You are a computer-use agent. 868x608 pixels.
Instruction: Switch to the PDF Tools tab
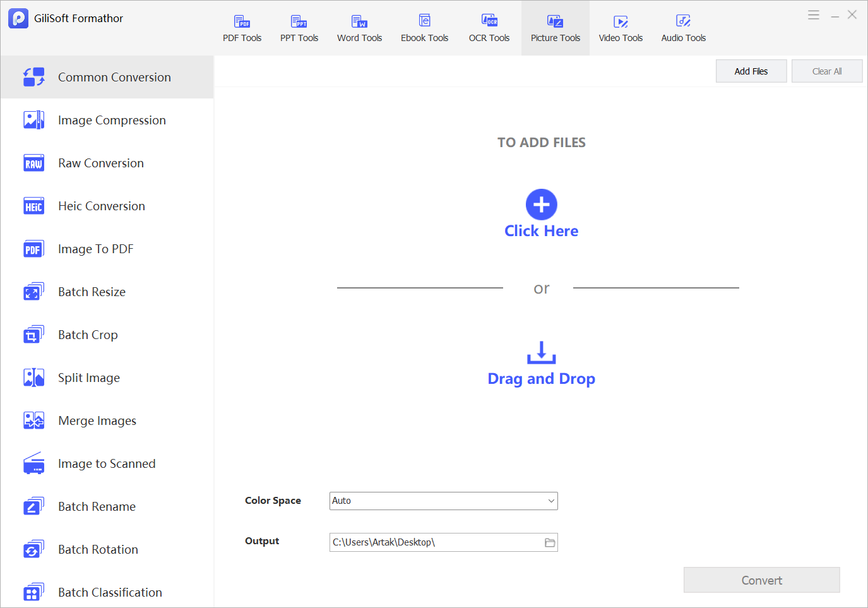tap(242, 28)
